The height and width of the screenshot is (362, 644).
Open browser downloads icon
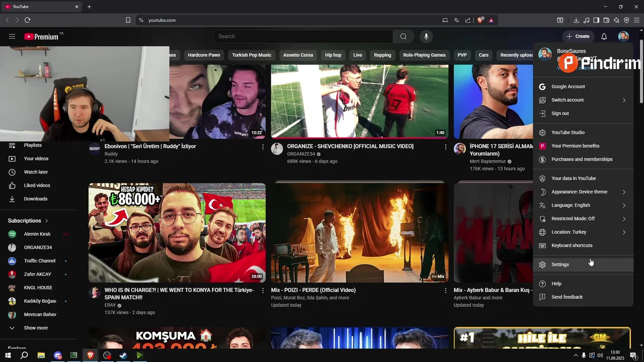[x=576, y=20]
